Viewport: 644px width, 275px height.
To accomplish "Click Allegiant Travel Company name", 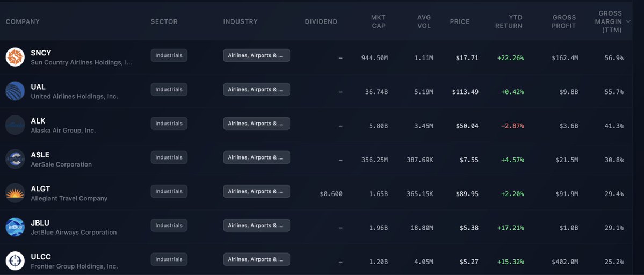I will coord(69,199).
